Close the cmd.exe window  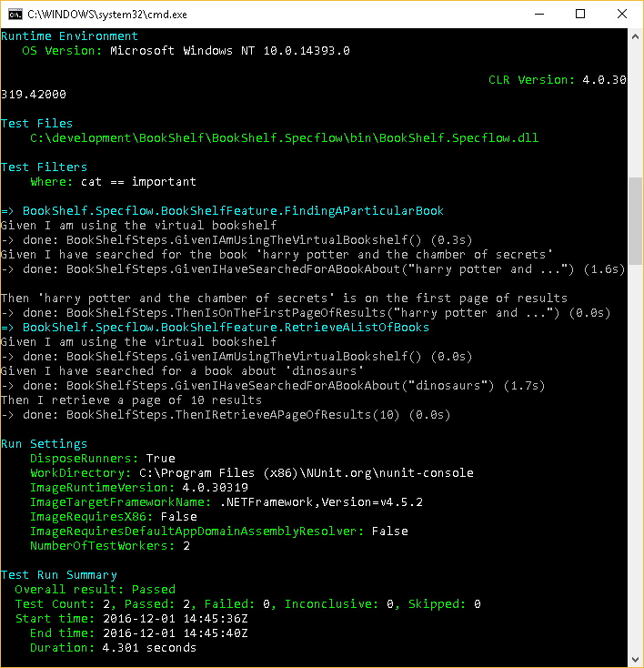coord(622,14)
